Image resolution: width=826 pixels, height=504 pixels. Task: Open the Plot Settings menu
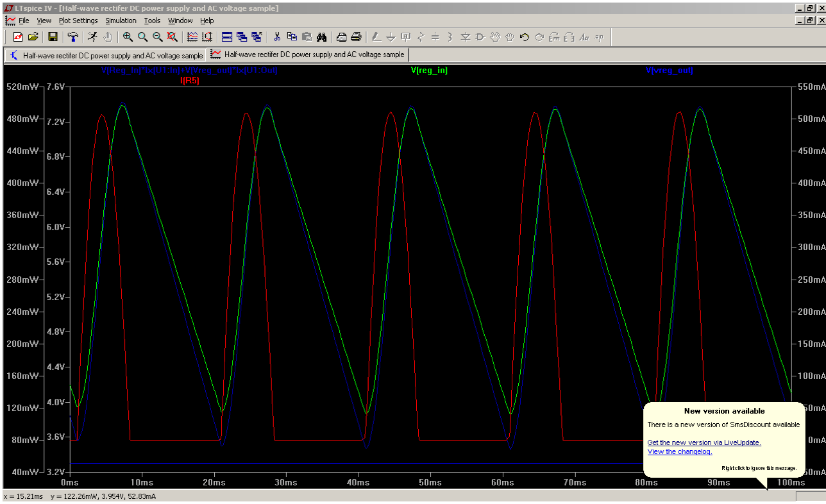78,21
